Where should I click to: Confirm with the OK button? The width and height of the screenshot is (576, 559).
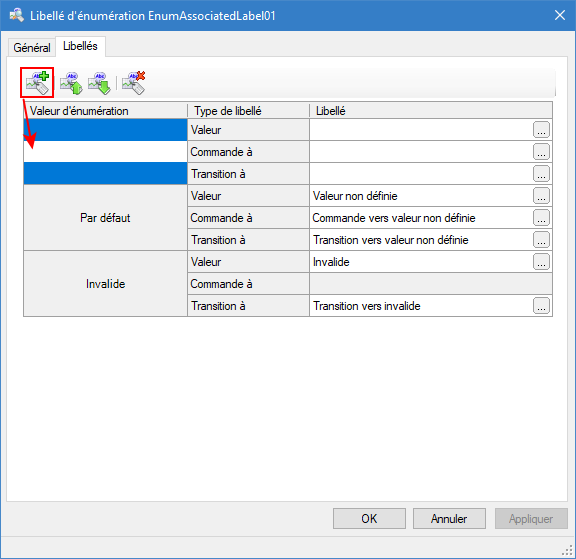pos(369,519)
